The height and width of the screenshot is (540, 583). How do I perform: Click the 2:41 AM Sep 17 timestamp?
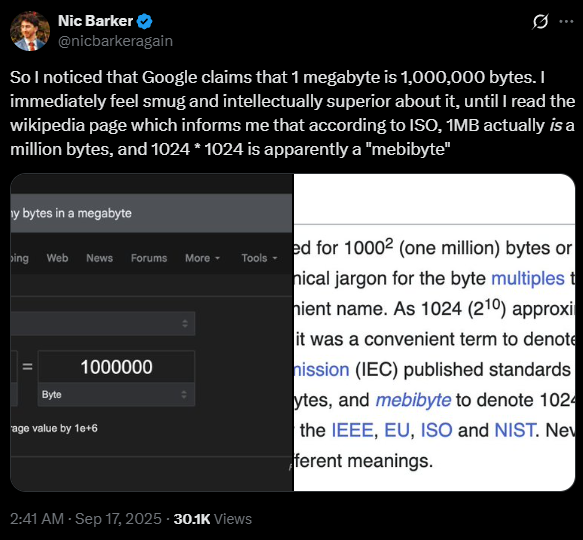[x=86, y=519]
